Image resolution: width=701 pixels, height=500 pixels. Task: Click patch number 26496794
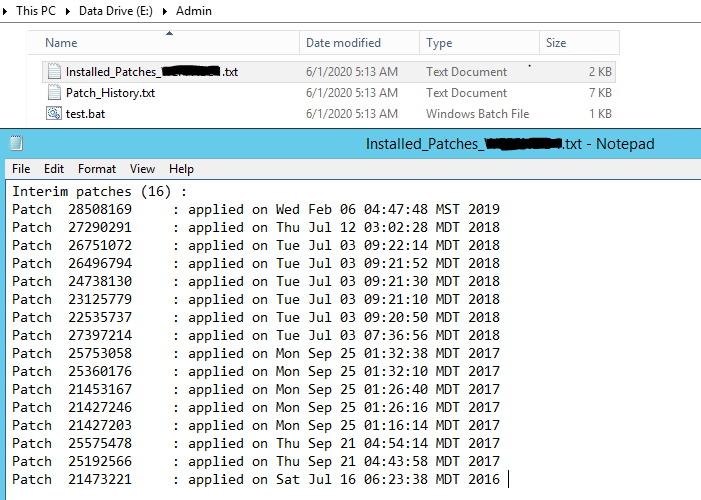coord(100,263)
